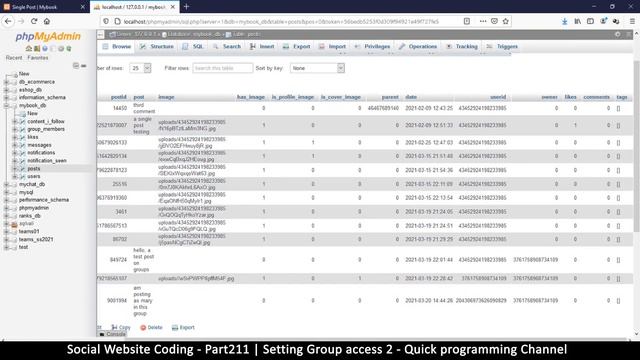
Task: Click browser back arrow
Action: tap(8, 21)
